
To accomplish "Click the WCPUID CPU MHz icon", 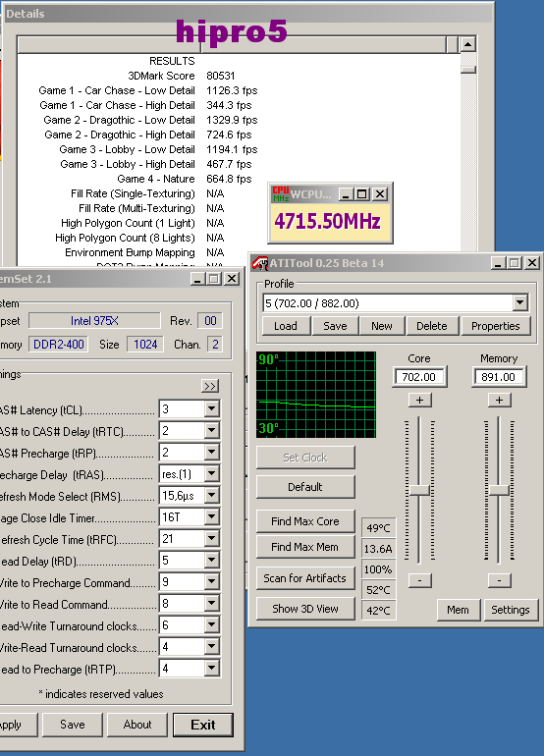I will tap(280, 193).
